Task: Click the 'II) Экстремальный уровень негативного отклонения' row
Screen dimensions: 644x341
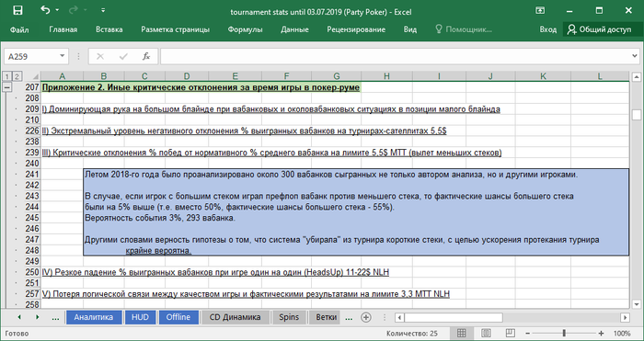Action: [245, 131]
